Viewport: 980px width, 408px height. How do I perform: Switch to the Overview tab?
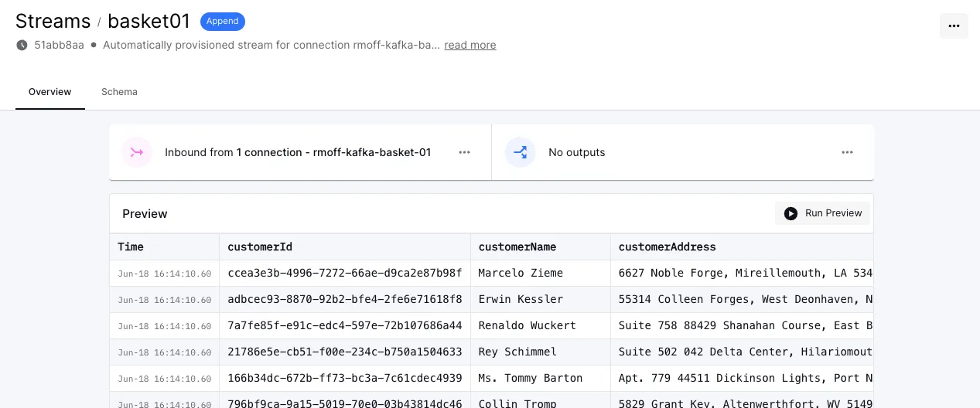[x=50, y=92]
